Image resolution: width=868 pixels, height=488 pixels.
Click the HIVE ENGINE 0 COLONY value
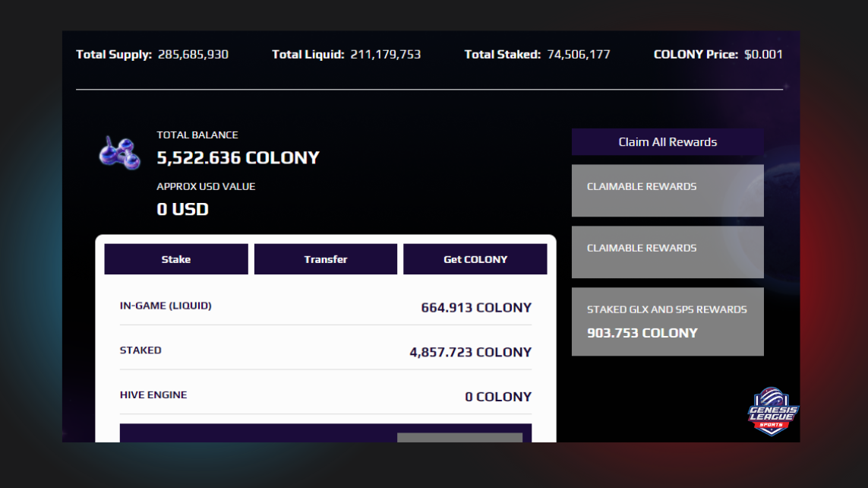click(498, 397)
